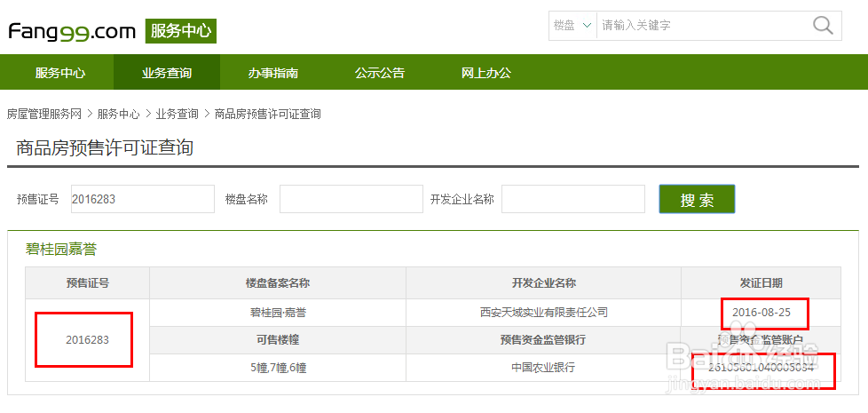Click the 商品房预售许可证查询 breadcrumb
Viewport: 868px width, 413px height.
(x=267, y=114)
